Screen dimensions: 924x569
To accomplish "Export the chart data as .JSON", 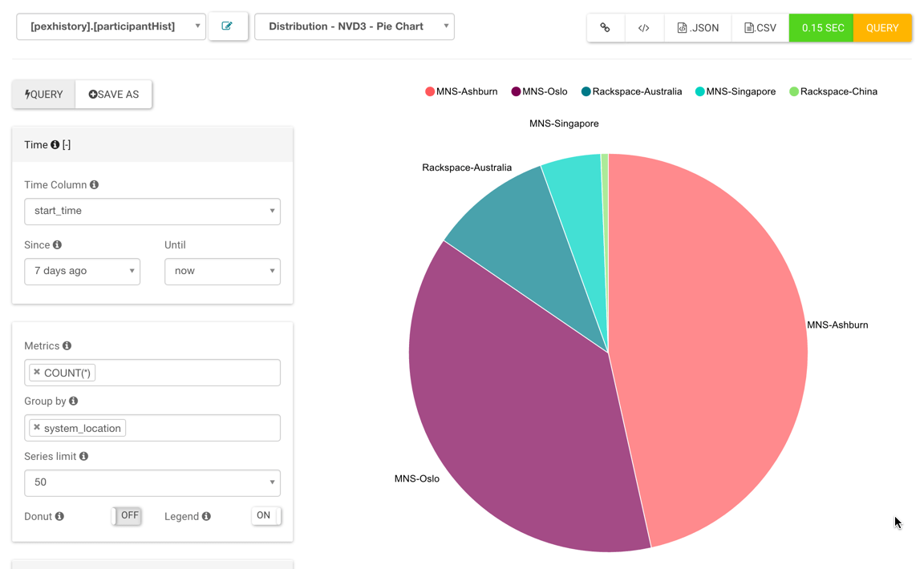I will tap(697, 28).
